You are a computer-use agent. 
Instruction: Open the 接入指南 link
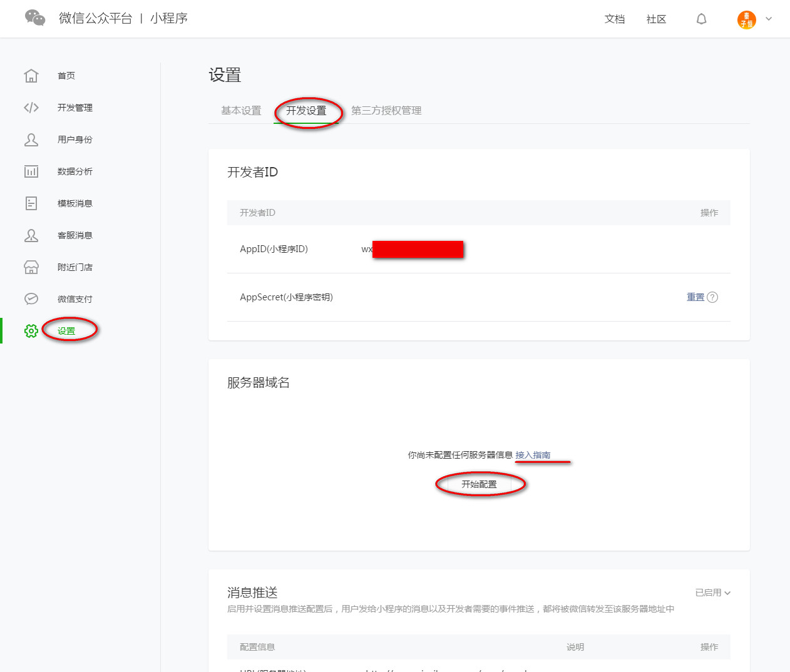pyautogui.click(x=533, y=455)
